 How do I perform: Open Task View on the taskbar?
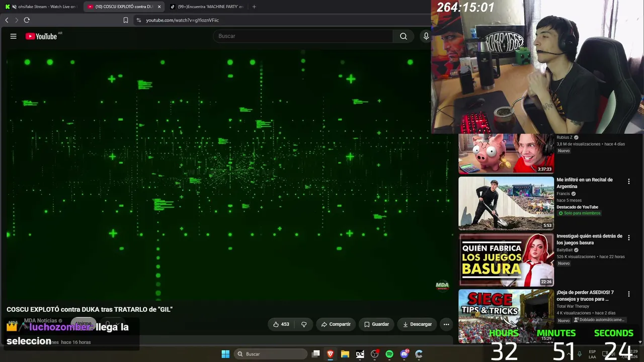(x=316, y=354)
